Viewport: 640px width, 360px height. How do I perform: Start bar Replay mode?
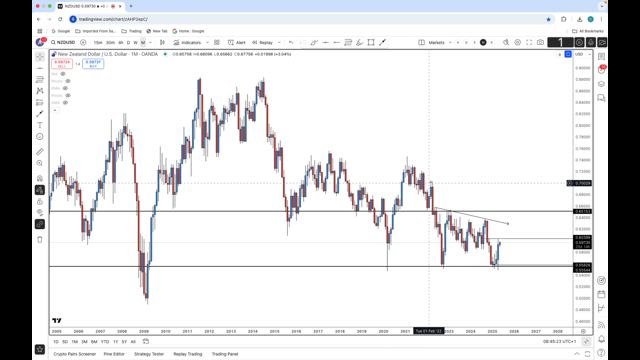coord(262,42)
